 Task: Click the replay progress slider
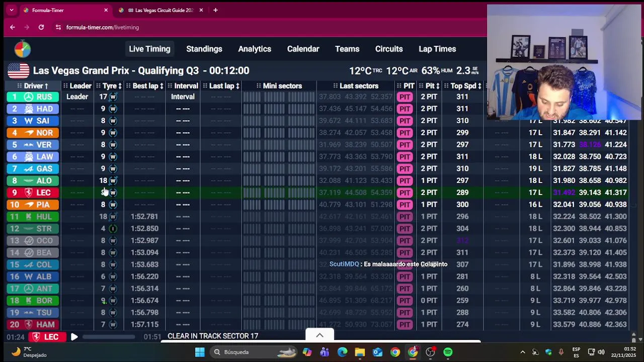(x=109, y=337)
